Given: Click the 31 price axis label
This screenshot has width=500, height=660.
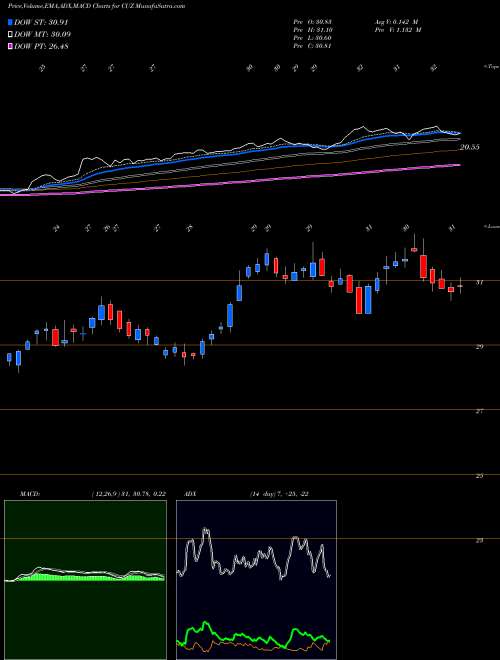Looking at the screenshot, I should click(479, 283).
